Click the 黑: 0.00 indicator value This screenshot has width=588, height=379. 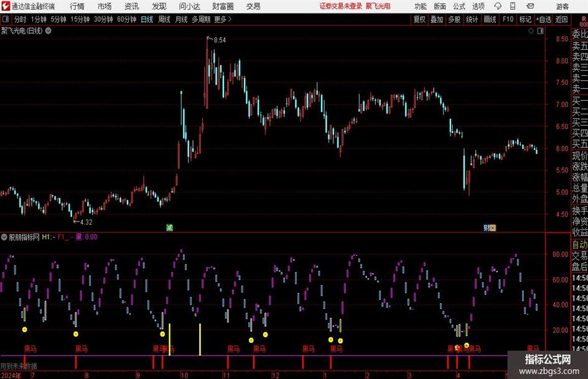tap(86, 236)
